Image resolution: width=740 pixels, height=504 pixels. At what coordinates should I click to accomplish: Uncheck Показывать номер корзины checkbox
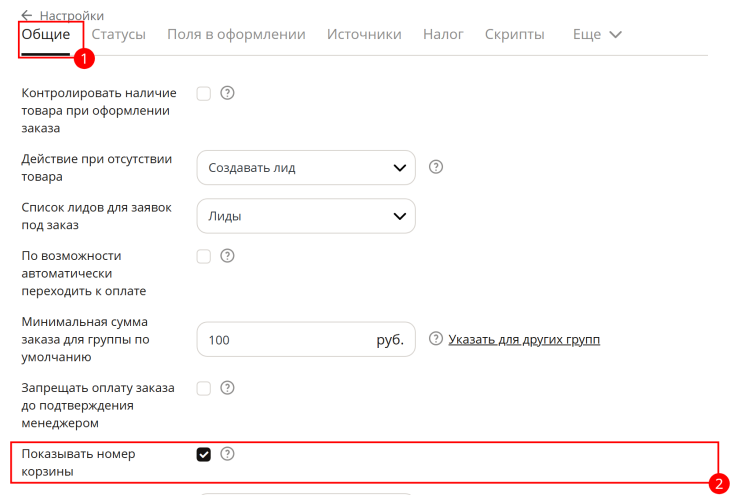click(204, 454)
